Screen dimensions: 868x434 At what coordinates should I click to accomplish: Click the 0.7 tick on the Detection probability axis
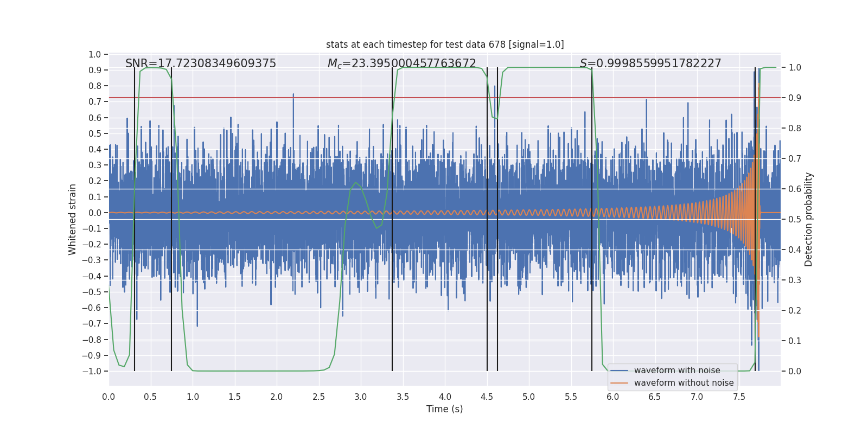pos(795,159)
